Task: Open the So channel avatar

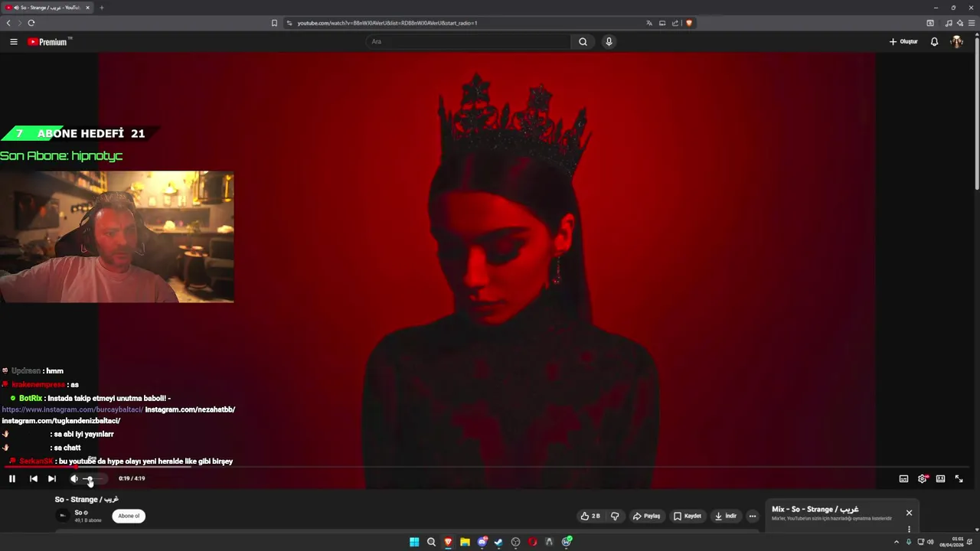Action: tap(63, 516)
